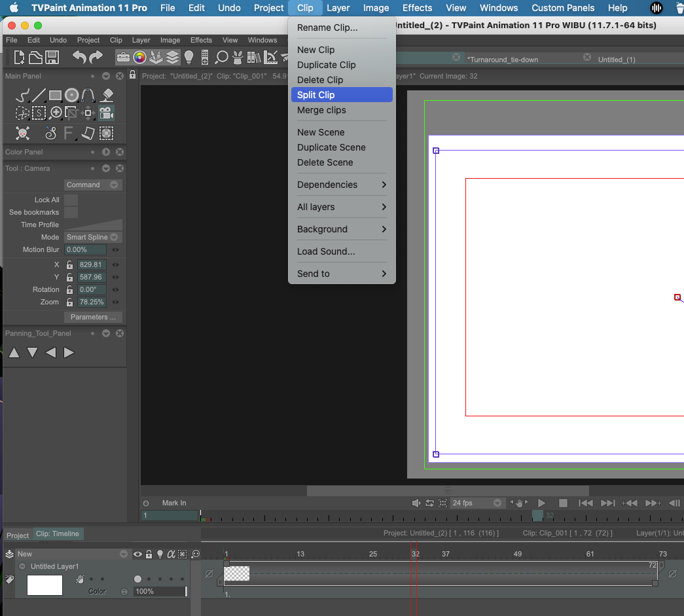Screen dimensions: 684x616
Task: Select the filled rectangle tool
Action: 55,95
